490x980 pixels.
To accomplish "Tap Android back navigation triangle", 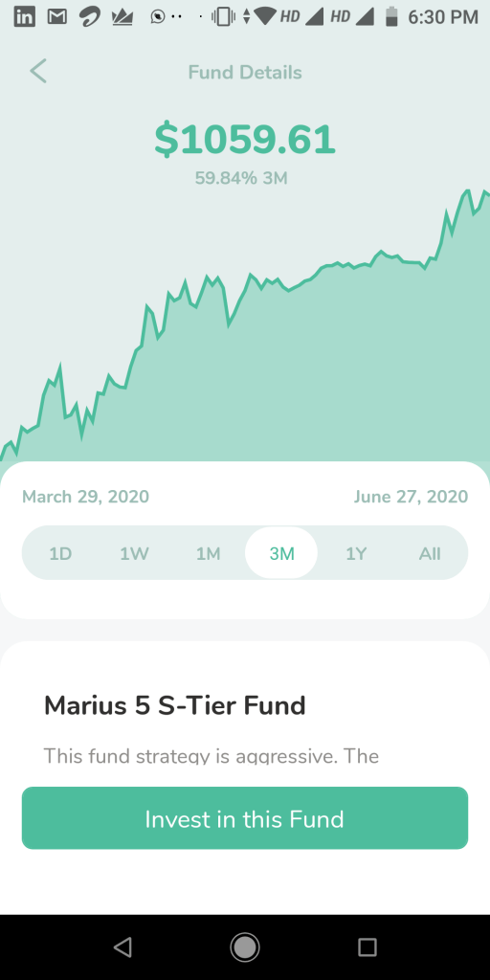I will [122, 947].
